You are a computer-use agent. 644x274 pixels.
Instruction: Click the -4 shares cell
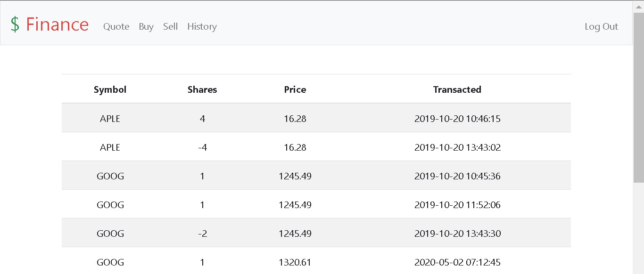click(x=202, y=147)
